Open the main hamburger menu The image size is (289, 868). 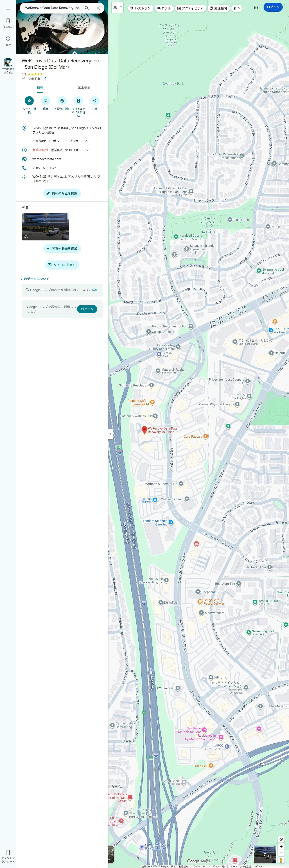(x=8, y=8)
